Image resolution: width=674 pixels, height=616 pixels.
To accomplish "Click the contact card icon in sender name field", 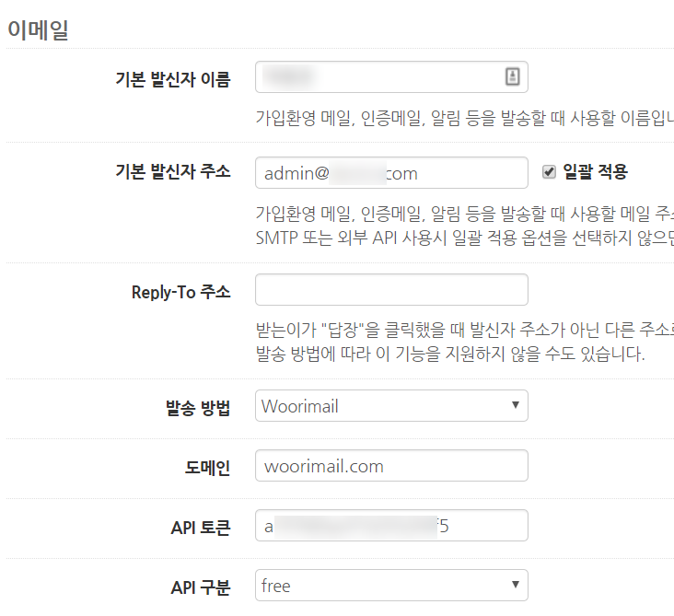I will click(x=512, y=76).
